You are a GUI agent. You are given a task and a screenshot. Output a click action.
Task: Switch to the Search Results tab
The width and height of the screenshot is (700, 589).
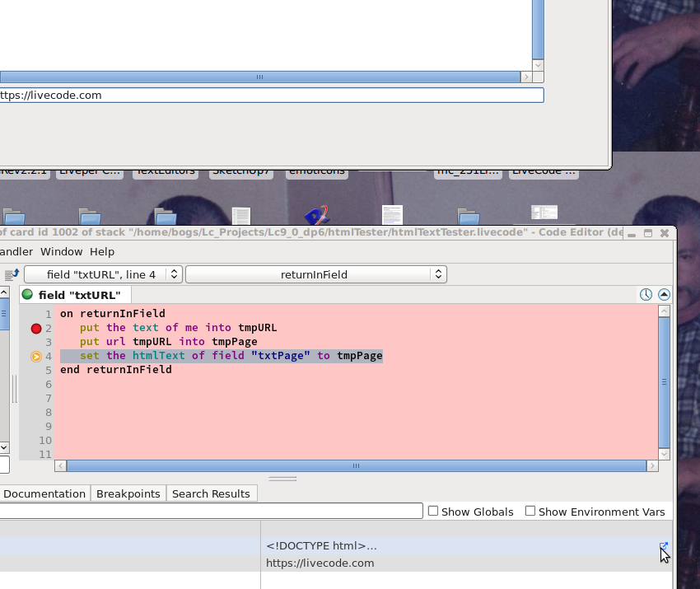[211, 494]
